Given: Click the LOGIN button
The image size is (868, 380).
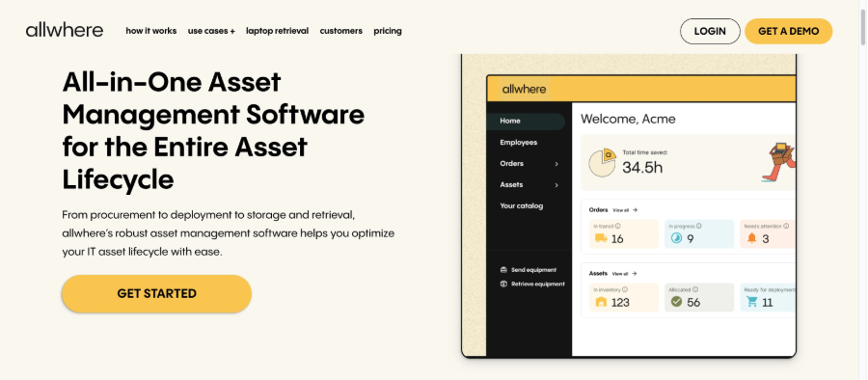Looking at the screenshot, I should [710, 31].
